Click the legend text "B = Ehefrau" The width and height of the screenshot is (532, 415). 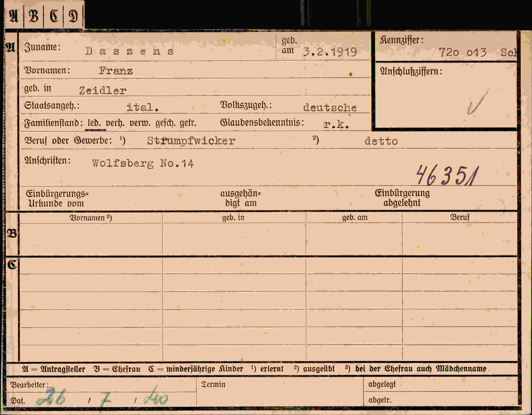[117, 369]
